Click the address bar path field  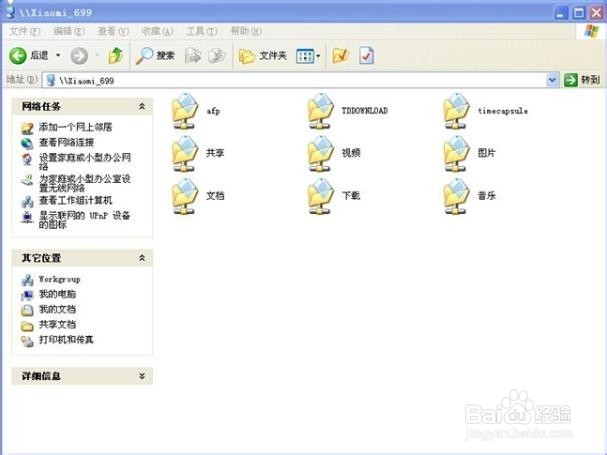[295, 81]
